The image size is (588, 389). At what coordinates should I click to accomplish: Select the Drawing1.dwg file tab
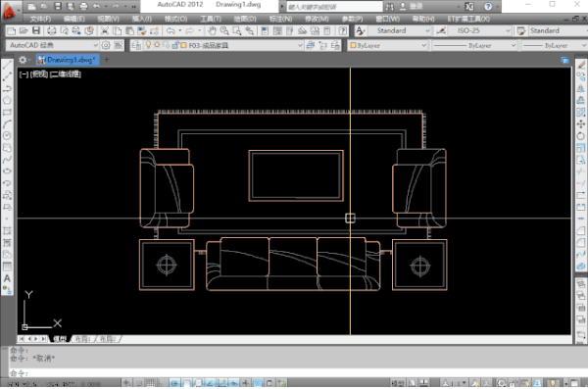[x=69, y=60]
